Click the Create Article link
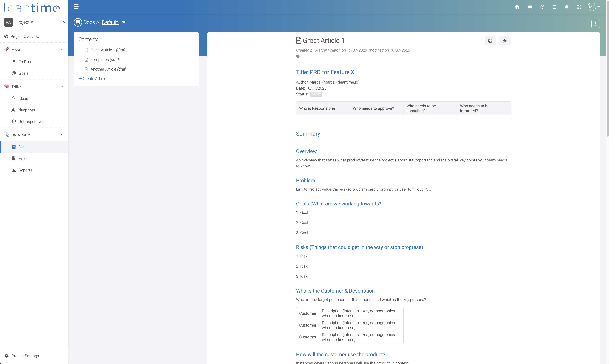 (92, 78)
